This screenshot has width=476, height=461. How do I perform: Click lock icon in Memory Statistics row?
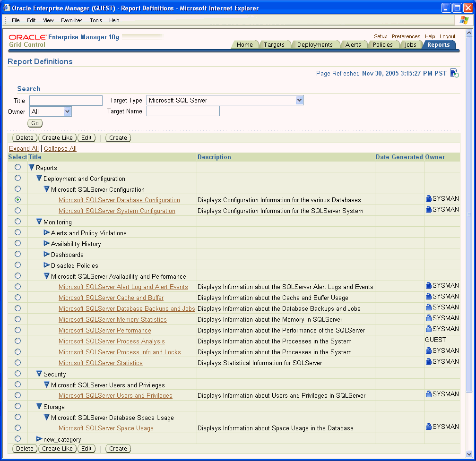click(429, 318)
